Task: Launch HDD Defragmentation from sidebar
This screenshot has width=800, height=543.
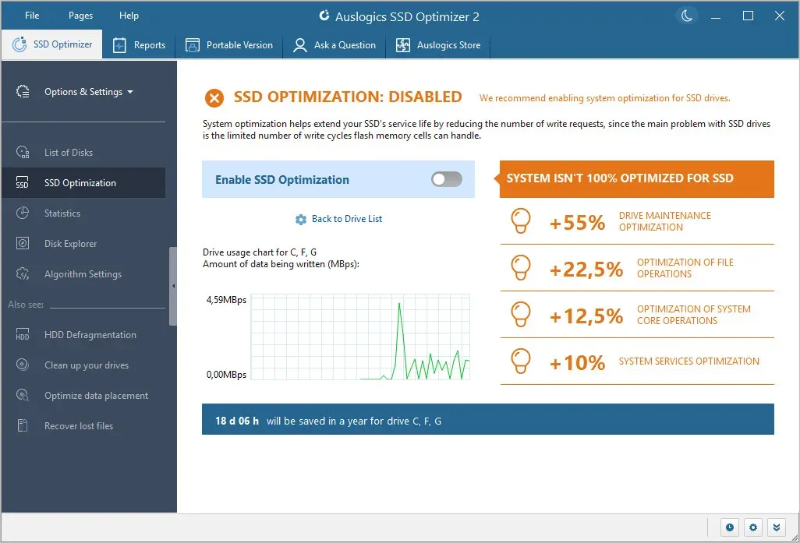Action: click(x=90, y=335)
